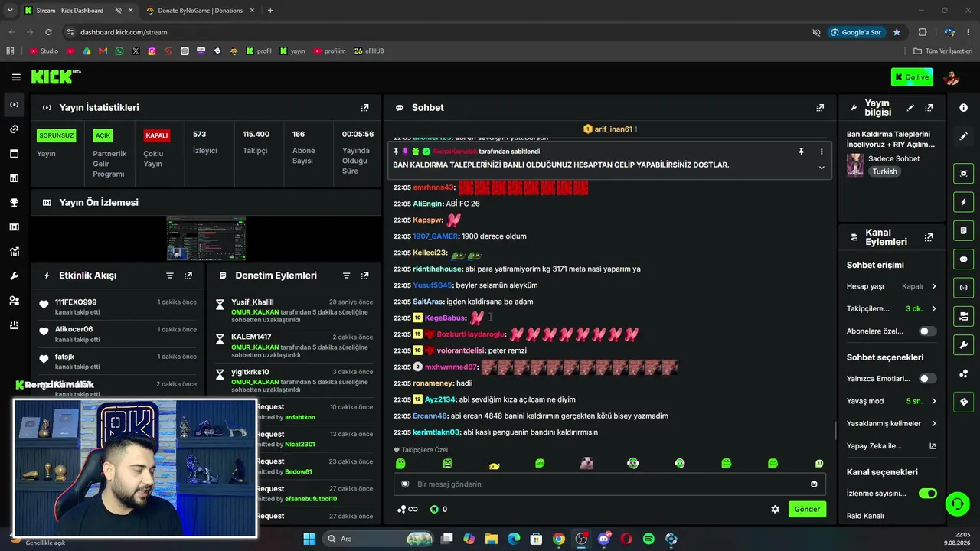Open the link icon in the left sidebar
The height and width of the screenshot is (551, 980).
[15, 129]
